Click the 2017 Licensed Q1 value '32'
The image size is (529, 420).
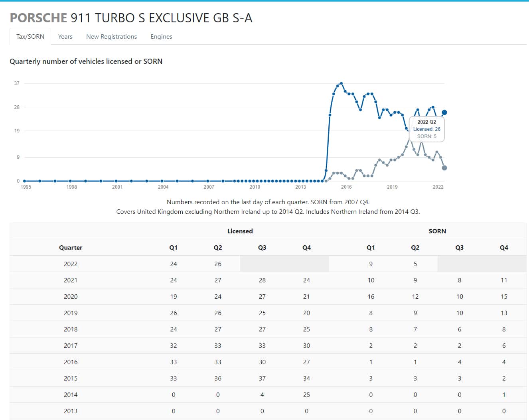tap(174, 345)
